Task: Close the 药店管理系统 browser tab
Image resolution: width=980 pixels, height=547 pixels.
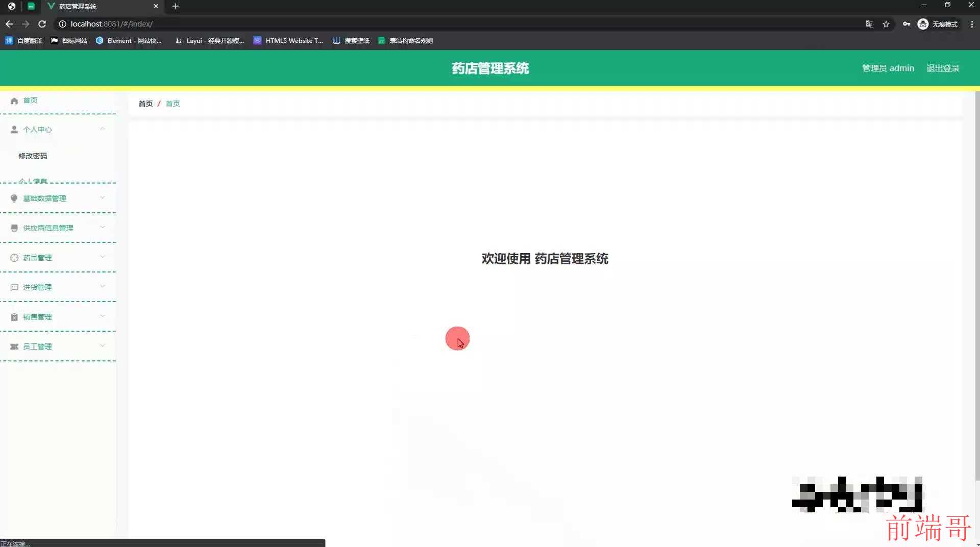Action: click(x=156, y=6)
